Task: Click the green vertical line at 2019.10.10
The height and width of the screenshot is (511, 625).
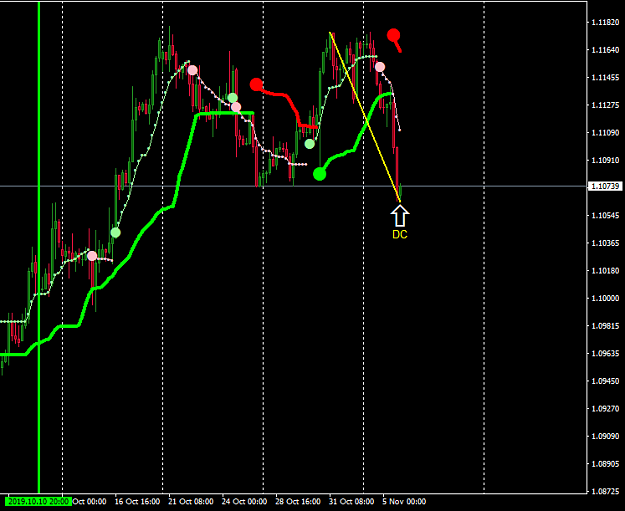Action: [39, 247]
